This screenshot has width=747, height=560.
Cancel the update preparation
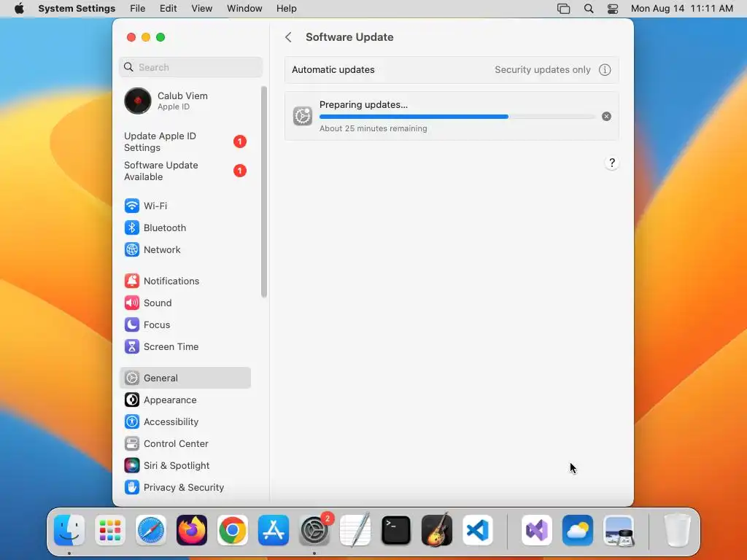(606, 117)
